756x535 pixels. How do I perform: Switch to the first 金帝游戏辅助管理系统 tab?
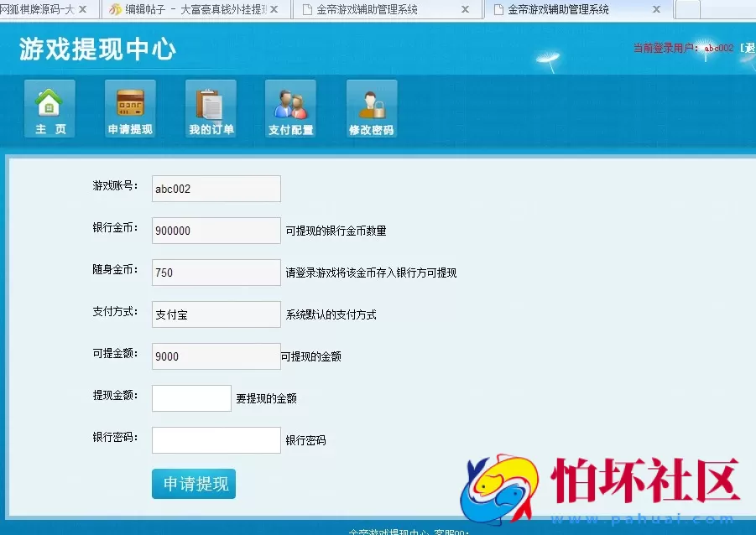(x=361, y=11)
